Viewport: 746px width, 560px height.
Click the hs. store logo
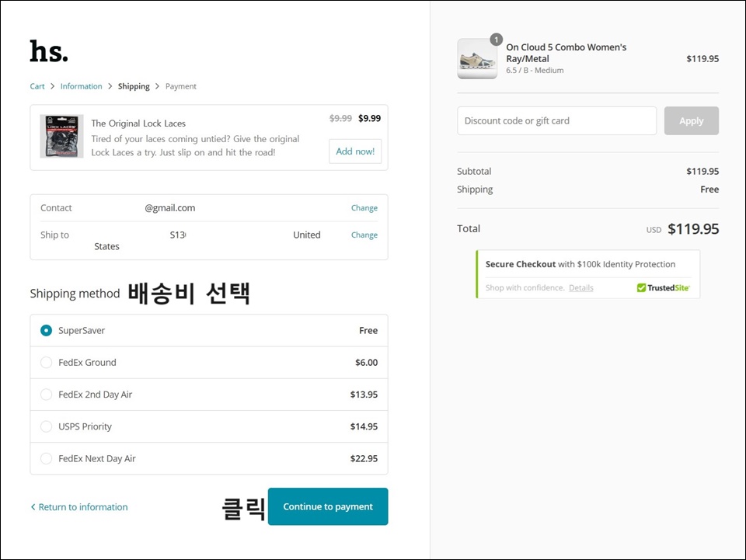coord(49,51)
